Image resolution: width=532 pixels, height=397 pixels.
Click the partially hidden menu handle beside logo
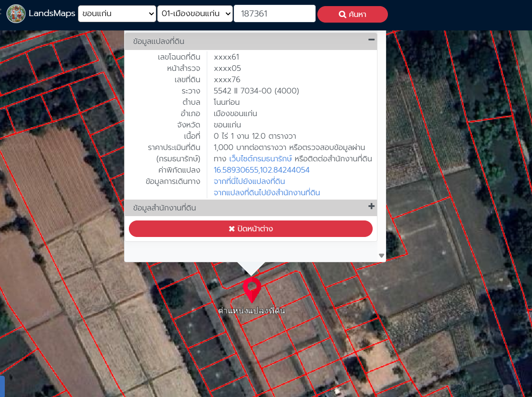[x=1, y=13]
